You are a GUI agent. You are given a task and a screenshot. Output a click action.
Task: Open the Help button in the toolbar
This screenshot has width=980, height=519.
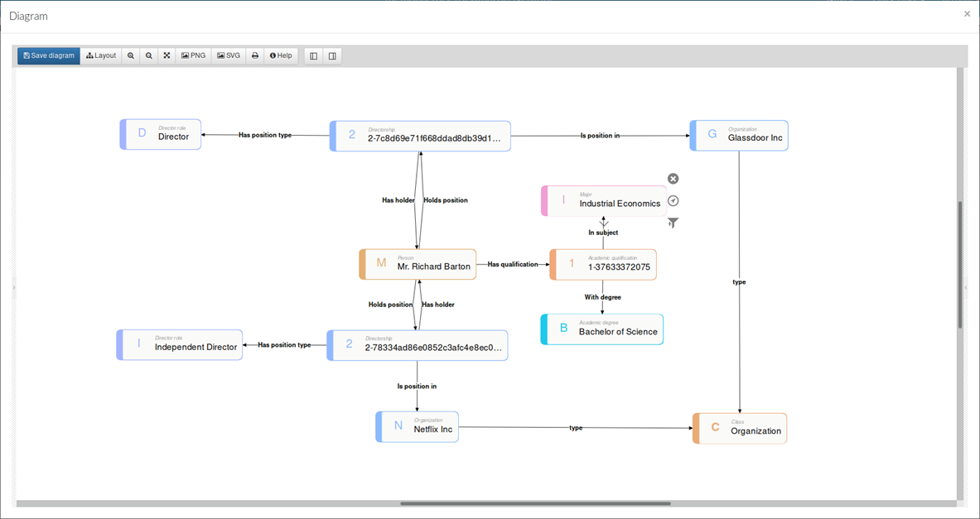282,55
